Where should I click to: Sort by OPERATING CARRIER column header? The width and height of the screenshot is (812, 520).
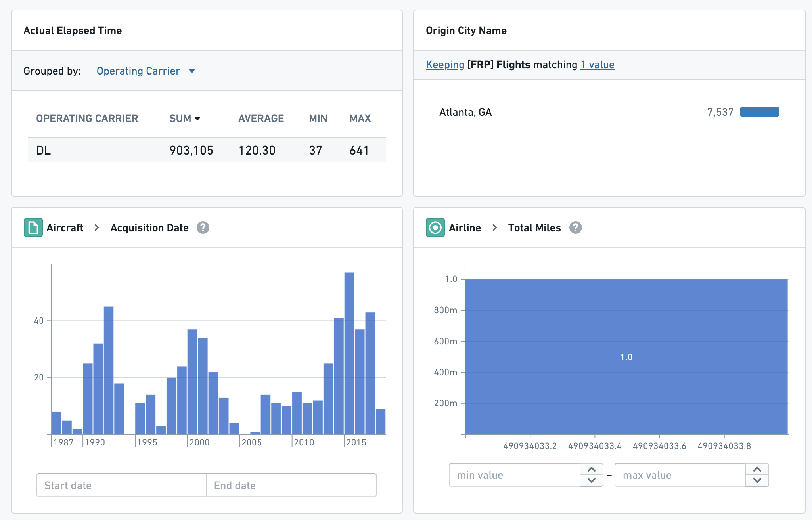click(x=87, y=118)
